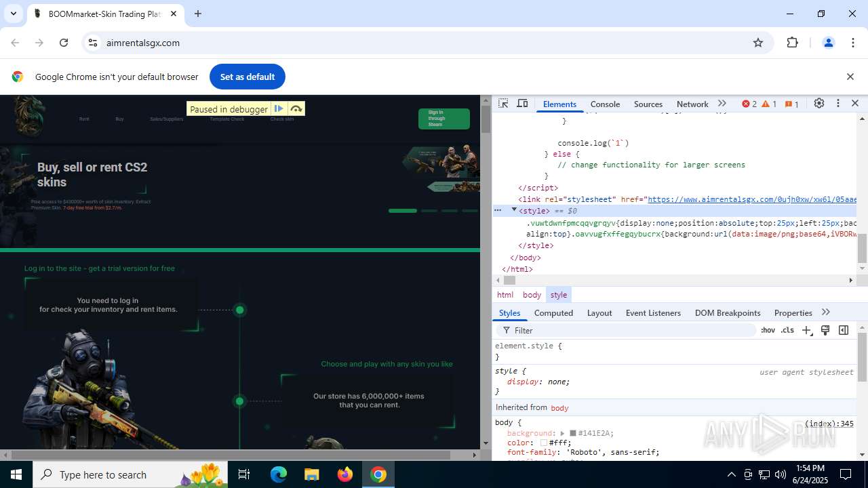
Task: Open the Network tab
Action: [x=692, y=104]
